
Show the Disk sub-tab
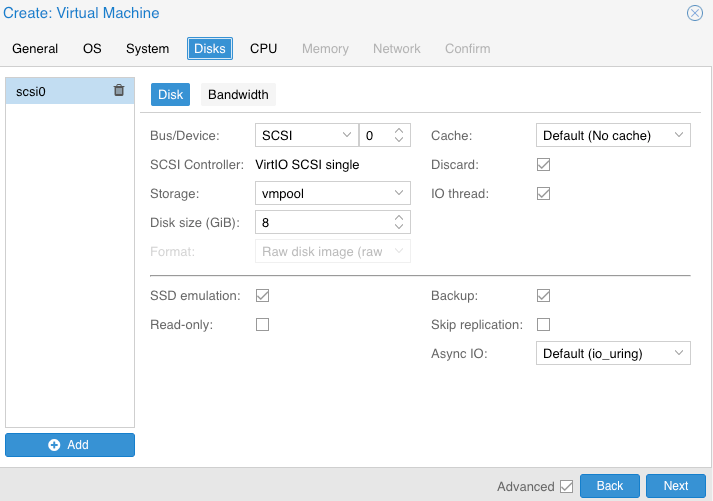(170, 95)
